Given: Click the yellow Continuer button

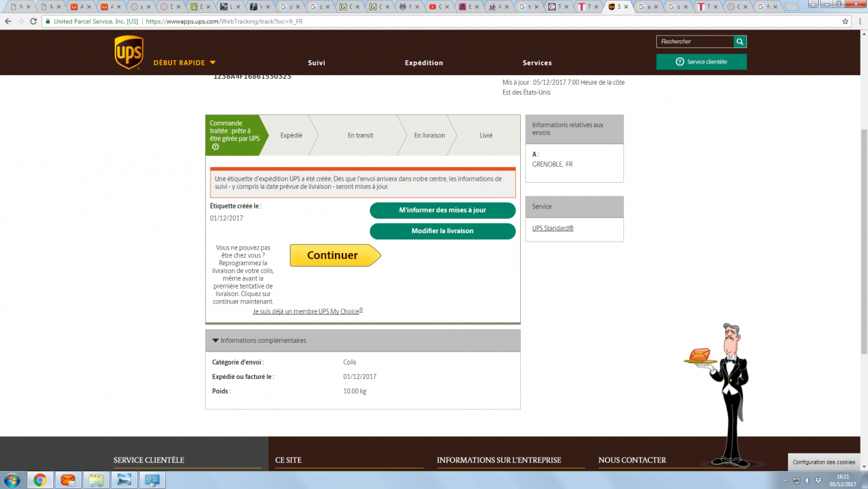Looking at the screenshot, I should 335,255.
